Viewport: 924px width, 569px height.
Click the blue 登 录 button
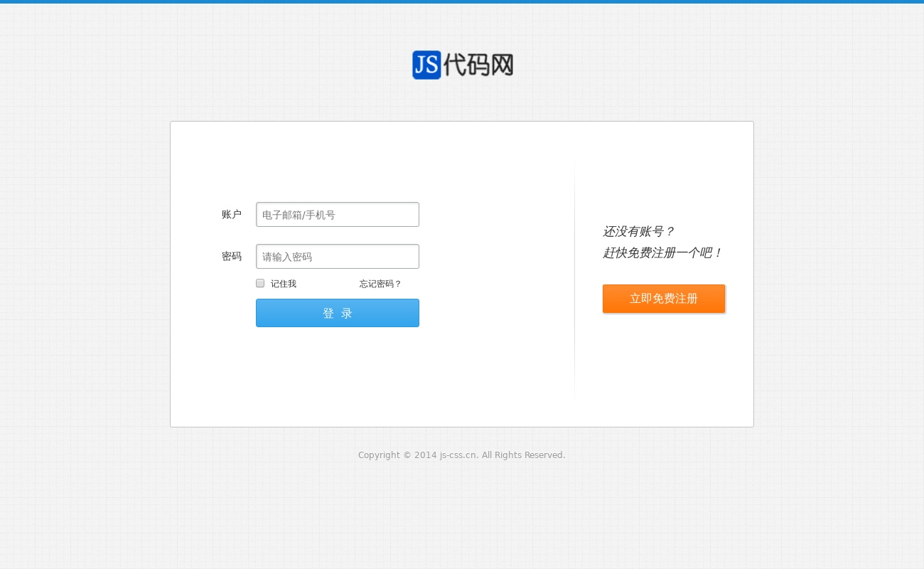click(x=338, y=313)
